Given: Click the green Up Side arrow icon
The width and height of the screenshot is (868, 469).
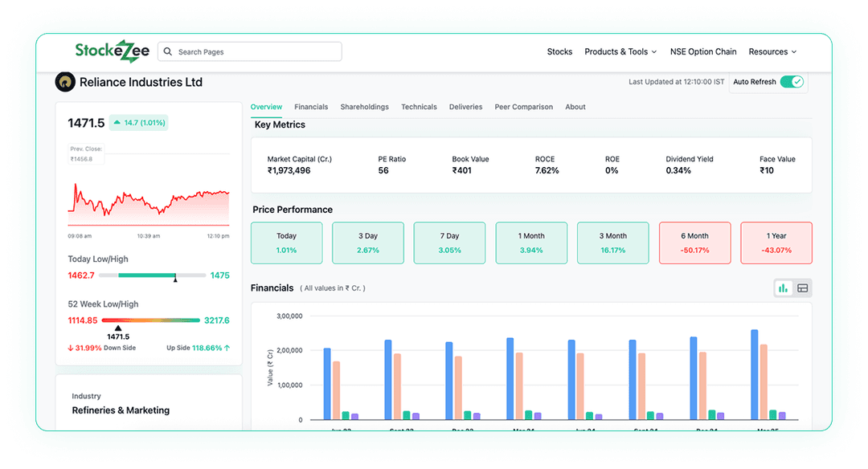Looking at the screenshot, I should click(x=227, y=348).
